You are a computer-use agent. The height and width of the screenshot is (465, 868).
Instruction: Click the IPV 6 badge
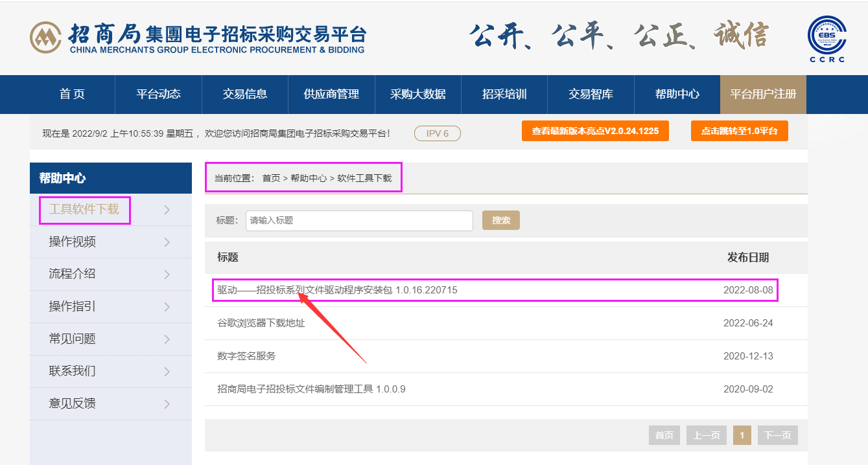pos(437,133)
